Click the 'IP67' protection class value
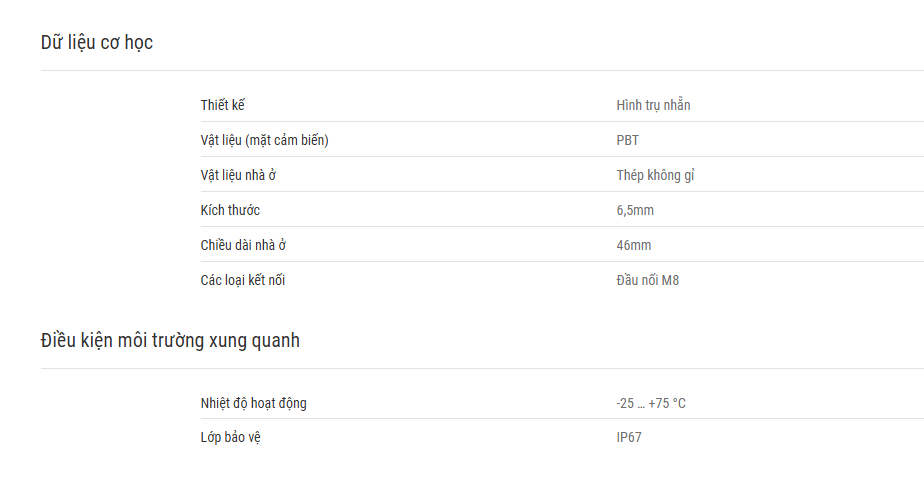This screenshot has height=482, width=924. (629, 437)
